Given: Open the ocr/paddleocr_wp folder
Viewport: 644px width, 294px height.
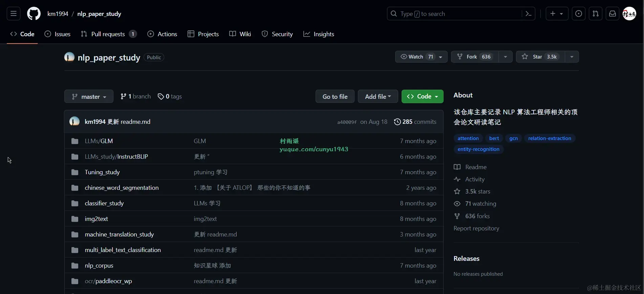Looking at the screenshot, I should 108,281.
